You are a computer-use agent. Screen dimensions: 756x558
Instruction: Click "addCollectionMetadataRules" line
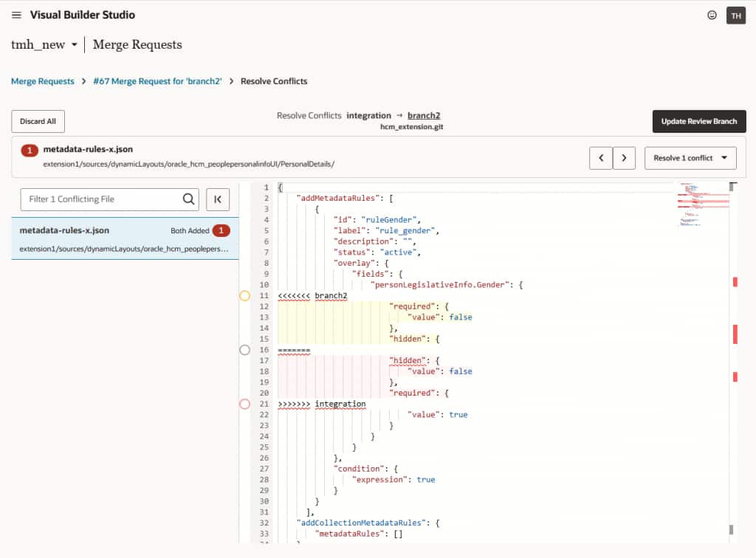point(368,523)
